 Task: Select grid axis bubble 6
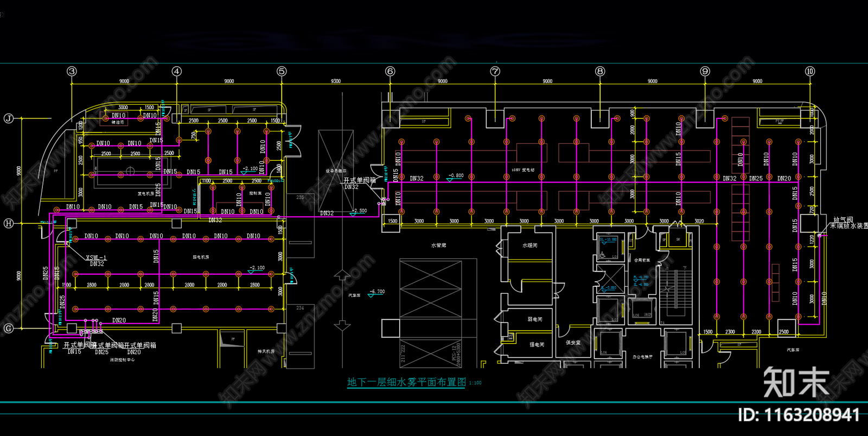click(390, 71)
